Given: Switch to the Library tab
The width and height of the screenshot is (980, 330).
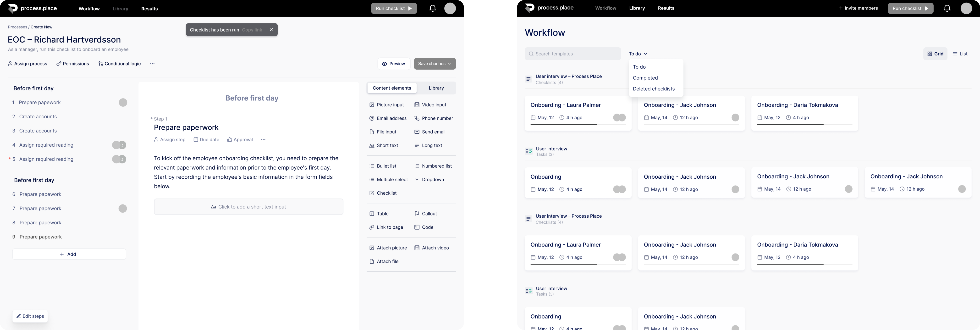Looking at the screenshot, I should [436, 88].
